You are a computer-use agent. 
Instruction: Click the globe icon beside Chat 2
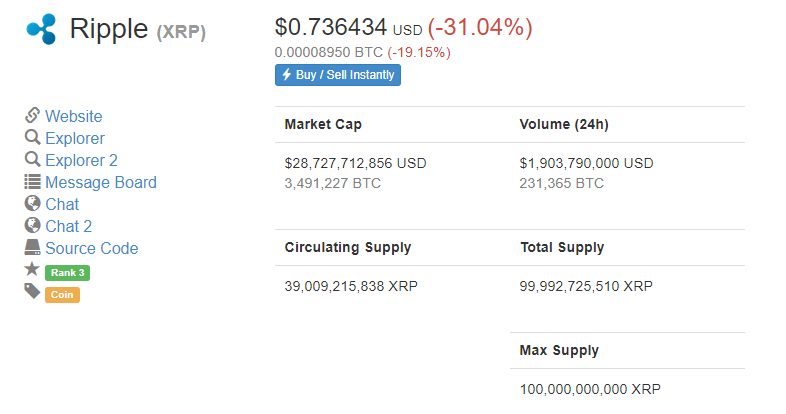32,226
